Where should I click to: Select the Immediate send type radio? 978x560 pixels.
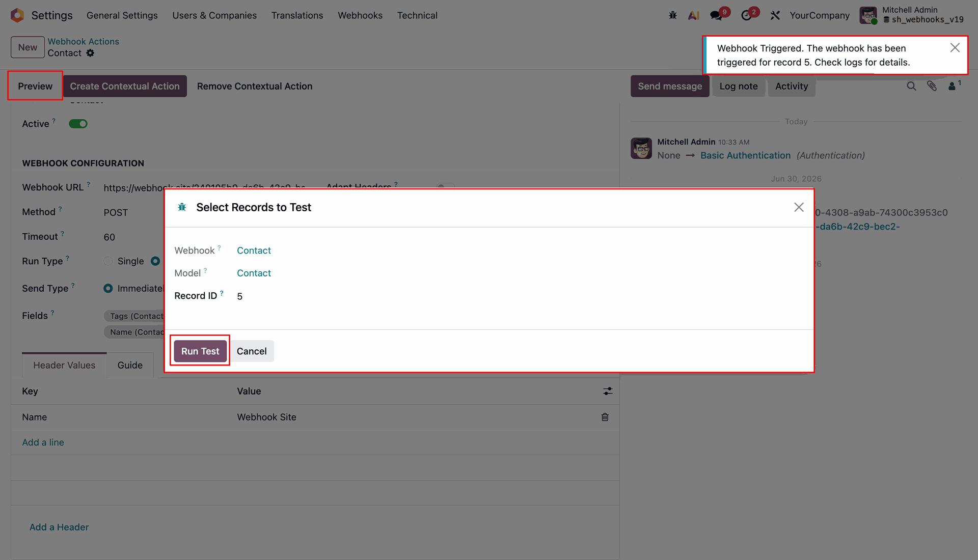point(108,288)
